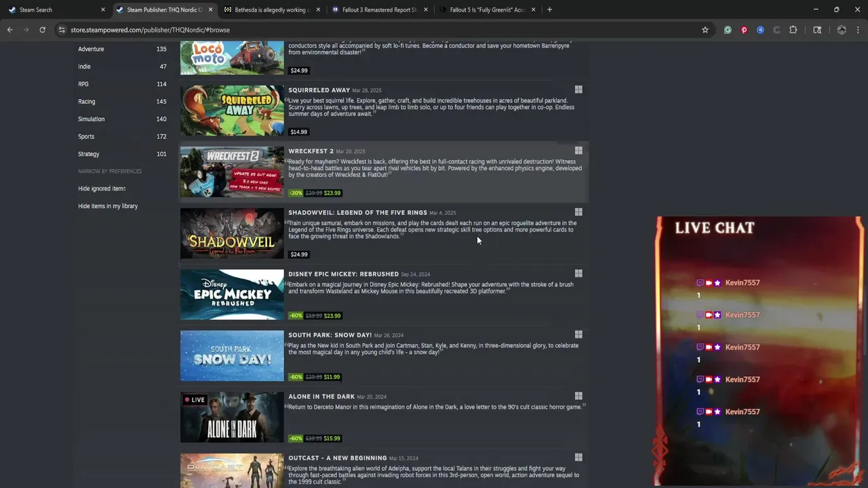Switch to the Steam Search tab

point(56,9)
